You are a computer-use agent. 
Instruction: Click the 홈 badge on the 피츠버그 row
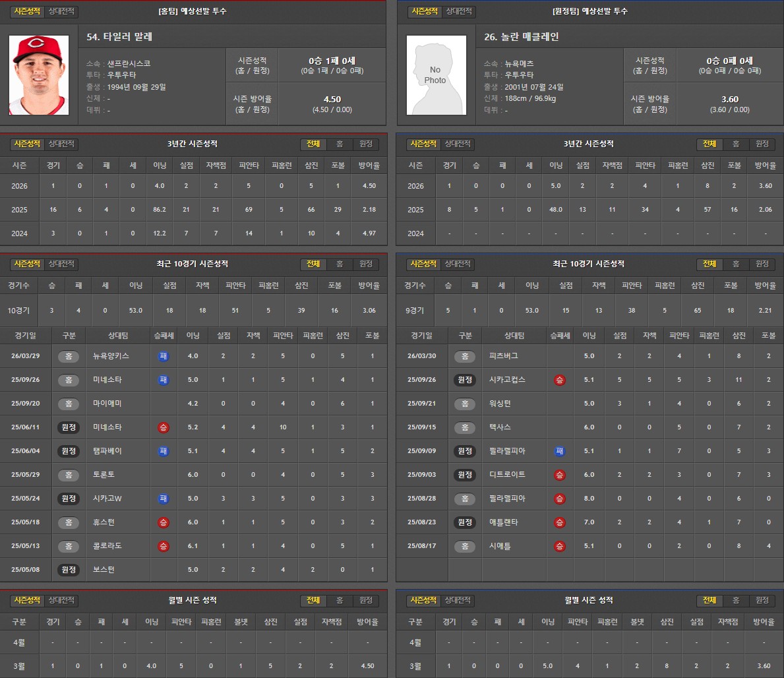click(464, 356)
